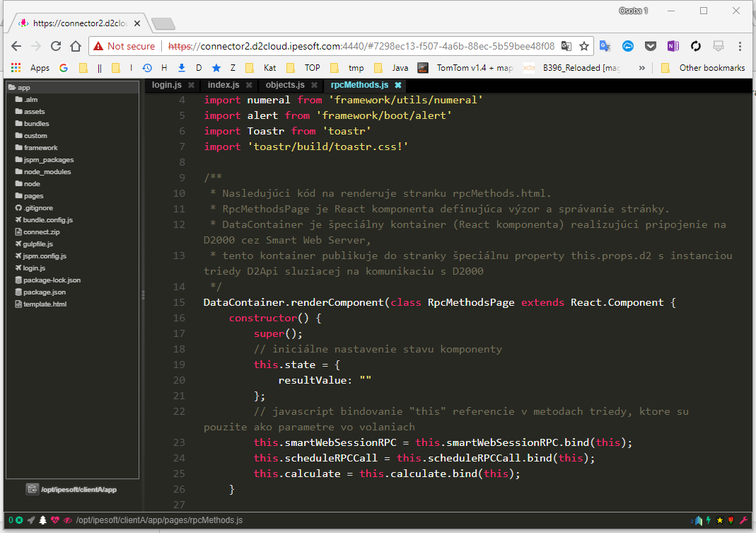Expand the framework folder in file tree
Image resolution: width=756 pixels, height=533 pixels.
[40, 147]
